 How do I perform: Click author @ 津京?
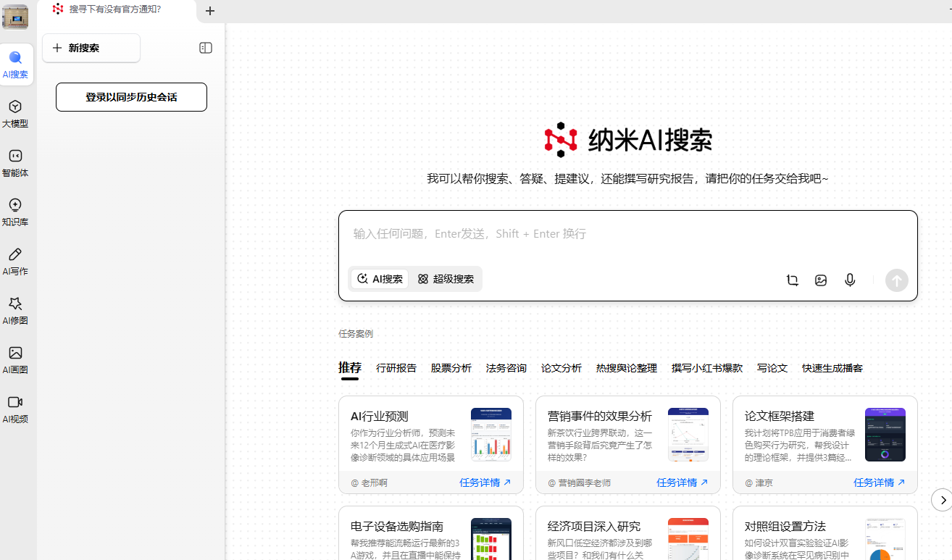click(x=759, y=482)
